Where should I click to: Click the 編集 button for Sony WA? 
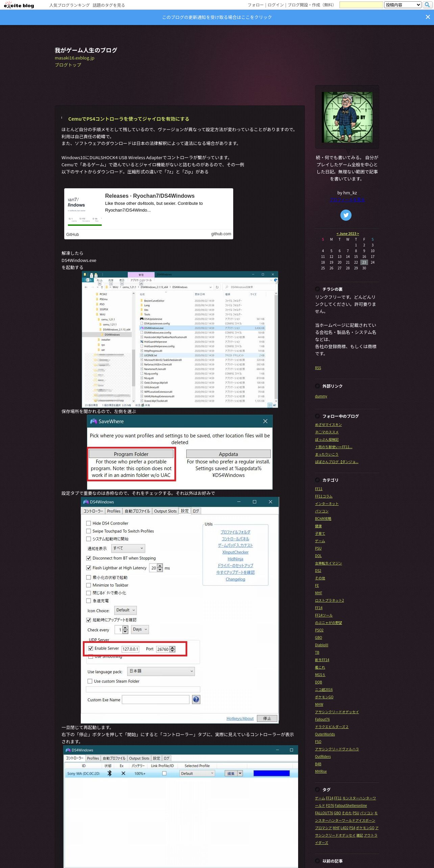coord(231,773)
